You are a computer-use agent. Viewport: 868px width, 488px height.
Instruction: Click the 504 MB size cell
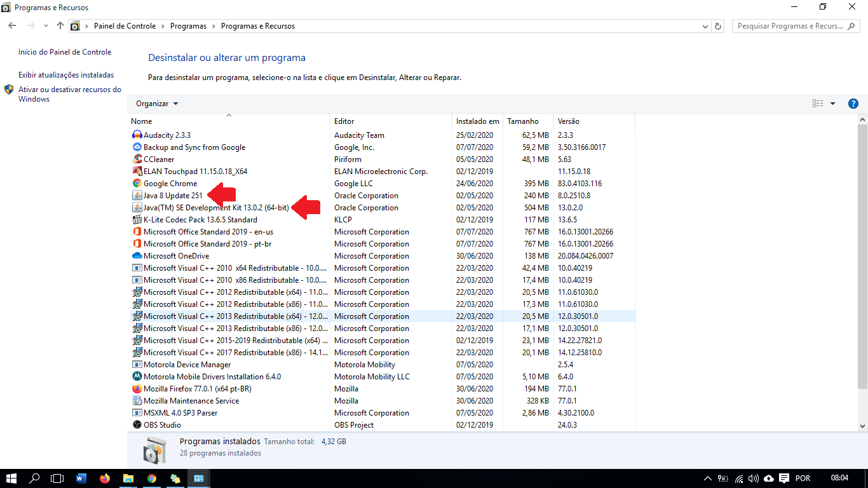[x=536, y=207]
